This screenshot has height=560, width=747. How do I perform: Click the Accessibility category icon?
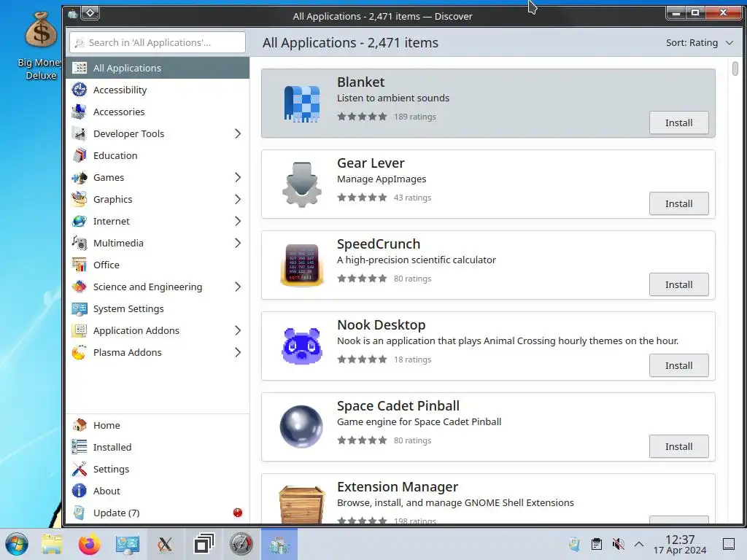point(79,90)
